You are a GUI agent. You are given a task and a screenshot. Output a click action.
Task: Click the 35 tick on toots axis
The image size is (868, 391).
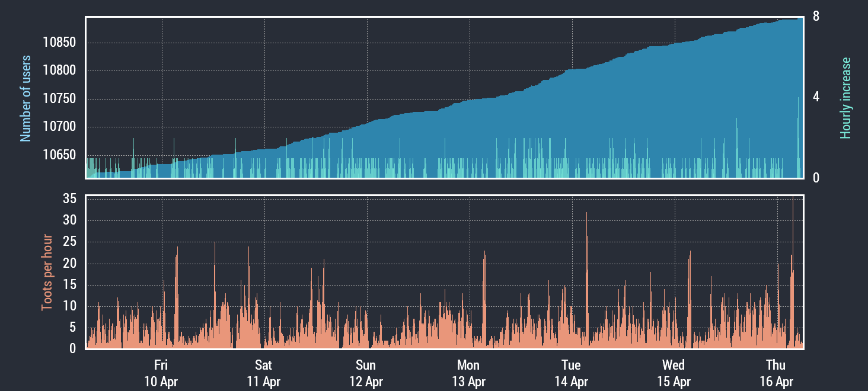(69, 199)
